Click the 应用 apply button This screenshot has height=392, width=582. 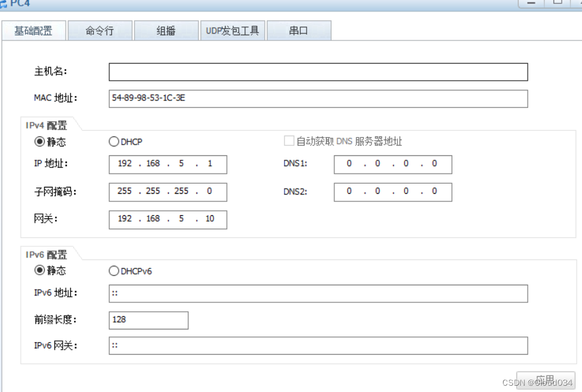[x=545, y=380]
